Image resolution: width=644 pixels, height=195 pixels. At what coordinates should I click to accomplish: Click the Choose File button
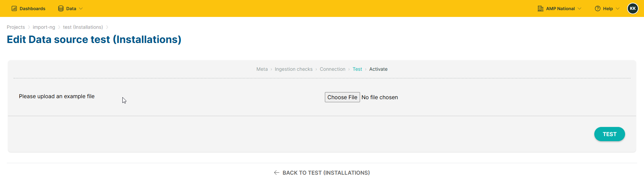coord(342,97)
